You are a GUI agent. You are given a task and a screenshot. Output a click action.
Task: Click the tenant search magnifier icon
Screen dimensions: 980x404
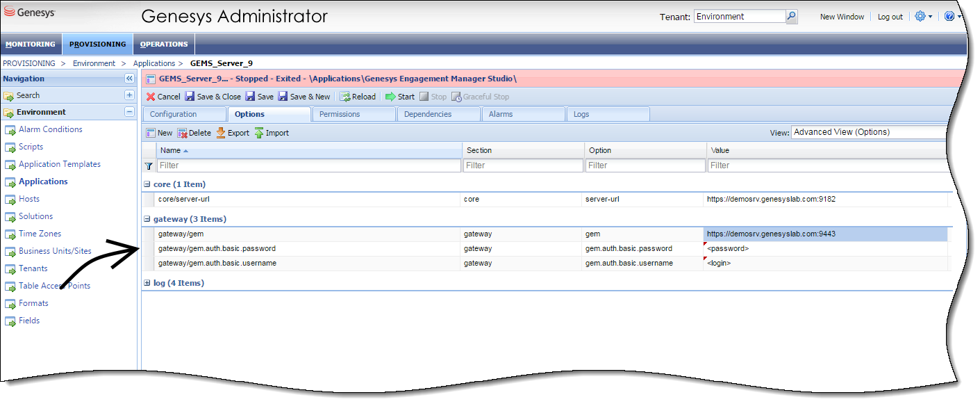coord(792,17)
